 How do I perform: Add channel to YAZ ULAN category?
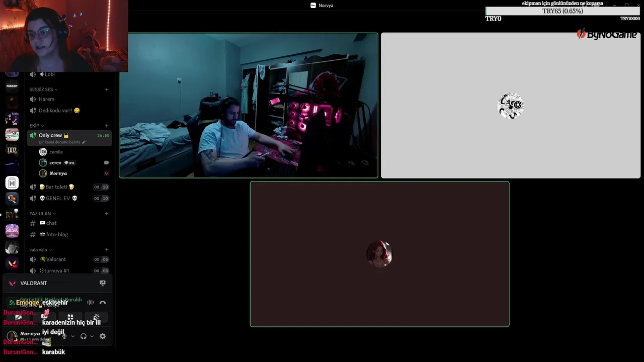(107, 214)
